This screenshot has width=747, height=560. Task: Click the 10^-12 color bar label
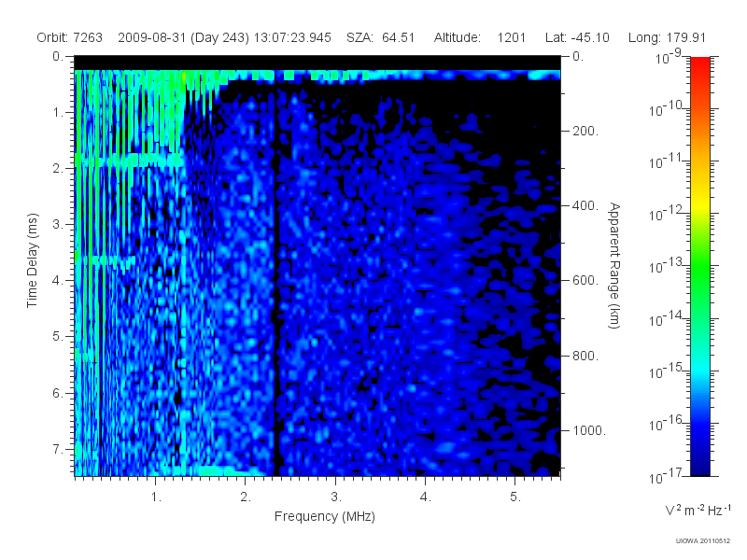point(666,214)
